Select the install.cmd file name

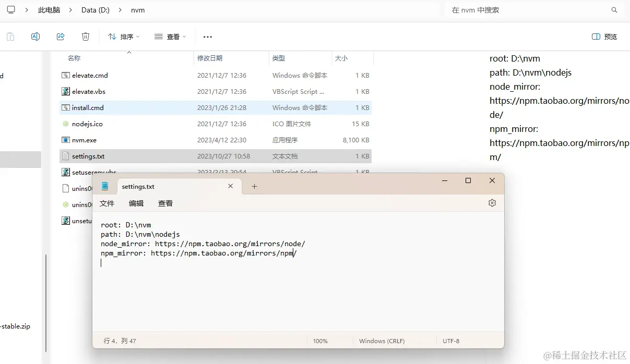coord(88,107)
